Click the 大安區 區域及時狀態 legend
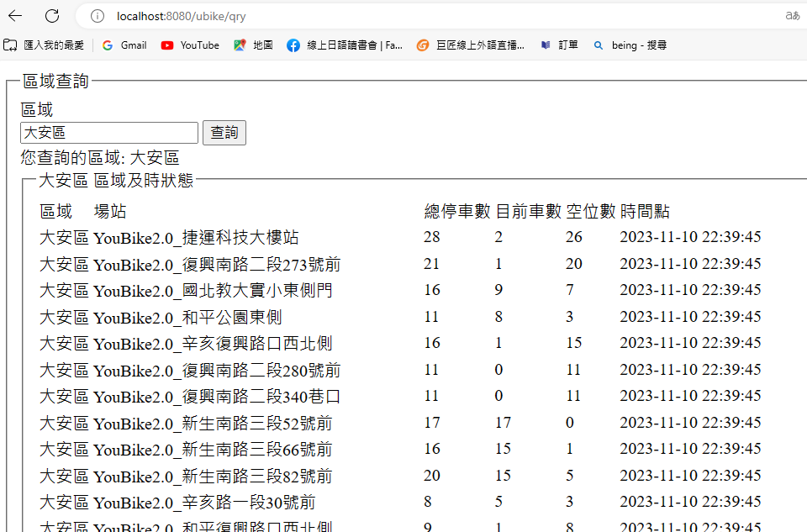 click(x=116, y=180)
